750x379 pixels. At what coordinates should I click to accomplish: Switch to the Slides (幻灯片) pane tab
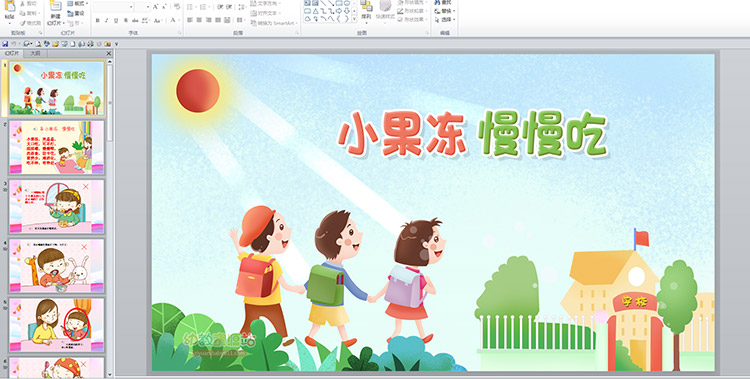pos(12,54)
